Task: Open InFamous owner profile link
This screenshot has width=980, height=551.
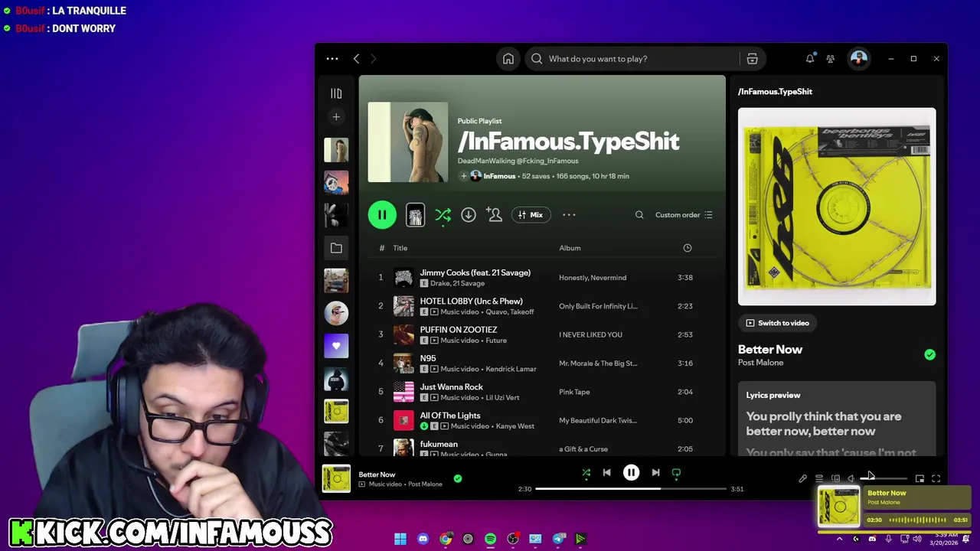Action: point(499,176)
